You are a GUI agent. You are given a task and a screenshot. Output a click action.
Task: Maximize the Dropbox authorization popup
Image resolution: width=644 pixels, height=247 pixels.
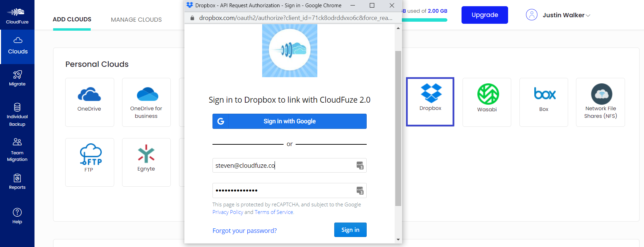[372, 5]
